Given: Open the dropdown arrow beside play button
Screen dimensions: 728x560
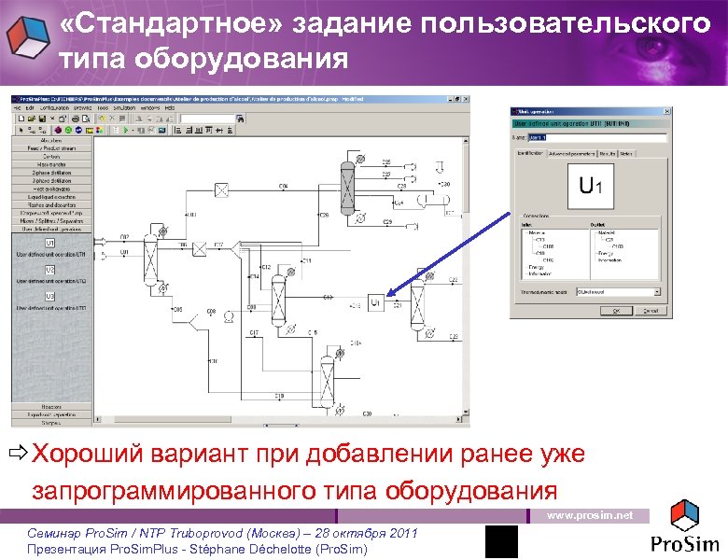Looking at the screenshot, I should 133,131.
